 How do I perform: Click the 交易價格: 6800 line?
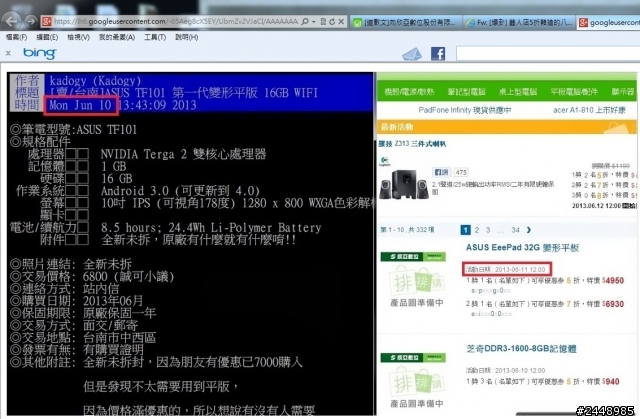point(92,277)
